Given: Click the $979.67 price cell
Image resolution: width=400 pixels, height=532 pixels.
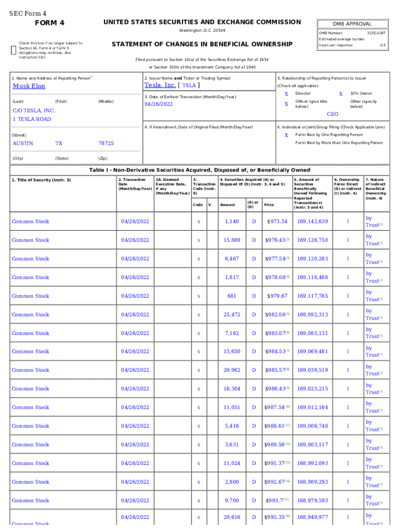Looking at the screenshot, I should (276, 296).
